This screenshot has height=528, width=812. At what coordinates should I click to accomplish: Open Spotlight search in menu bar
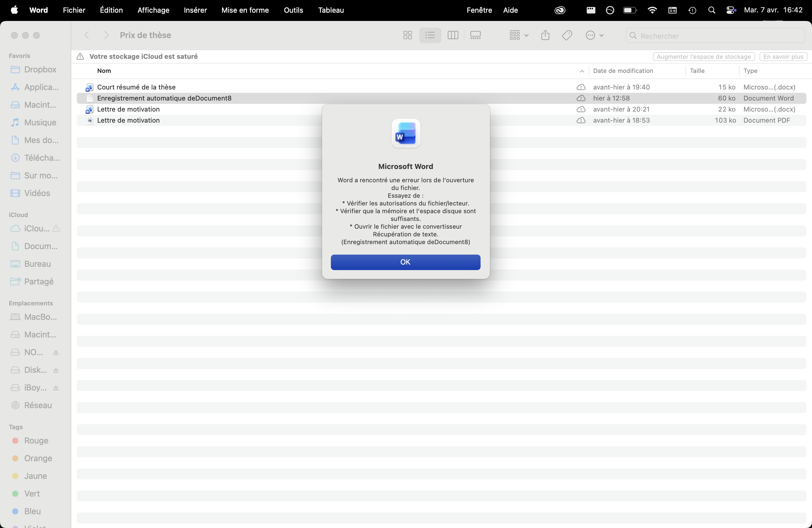pyautogui.click(x=712, y=10)
